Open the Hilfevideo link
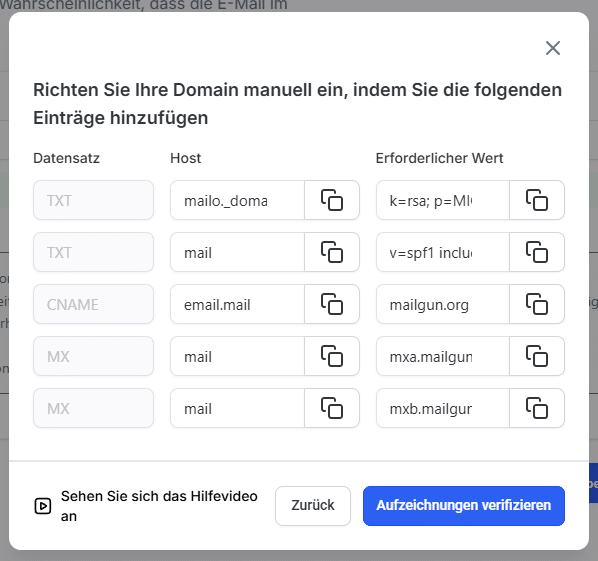 [x=159, y=506]
